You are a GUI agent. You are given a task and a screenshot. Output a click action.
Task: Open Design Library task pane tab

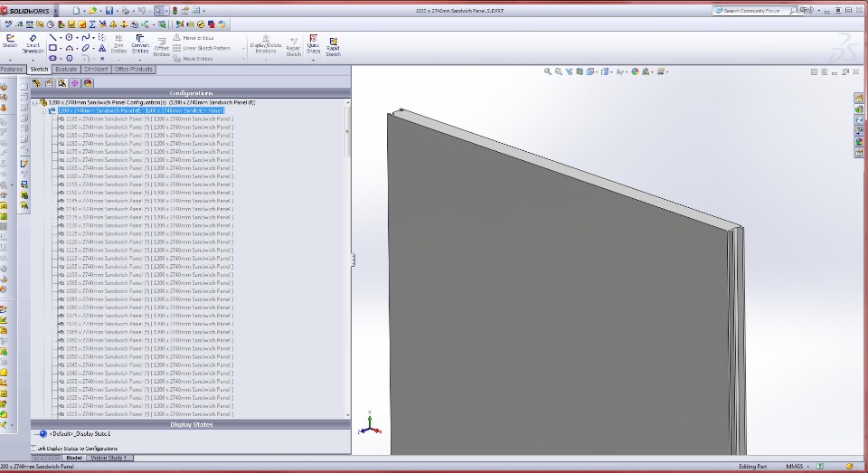pyautogui.click(x=859, y=109)
